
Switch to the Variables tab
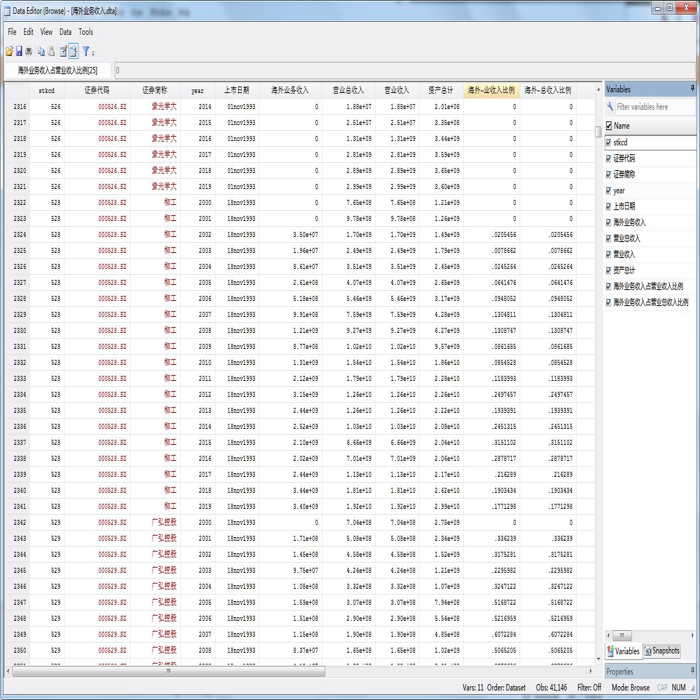click(623, 651)
